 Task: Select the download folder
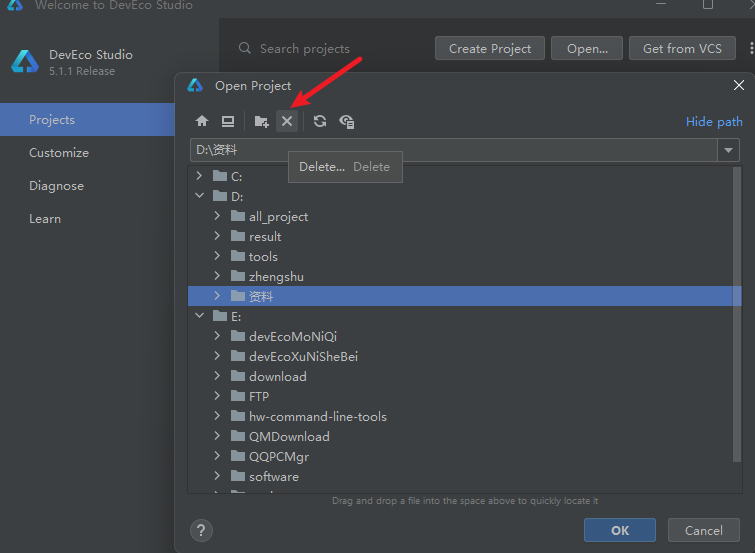(x=465, y=376)
